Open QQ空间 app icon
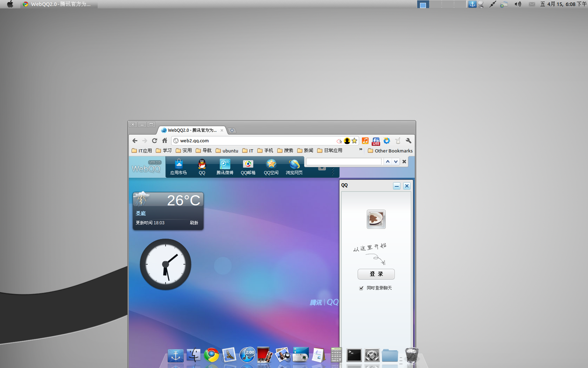The image size is (588, 368). tap(271, 167)
